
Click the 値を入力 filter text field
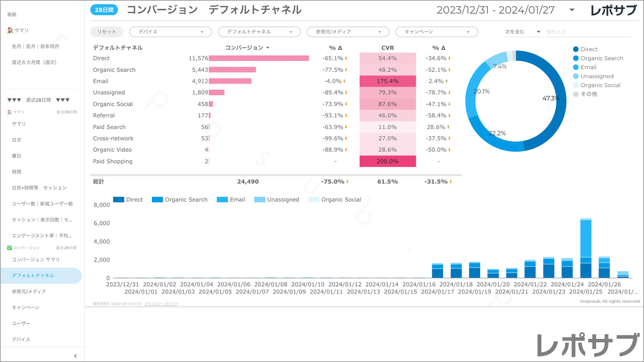(x=588, y=32)
